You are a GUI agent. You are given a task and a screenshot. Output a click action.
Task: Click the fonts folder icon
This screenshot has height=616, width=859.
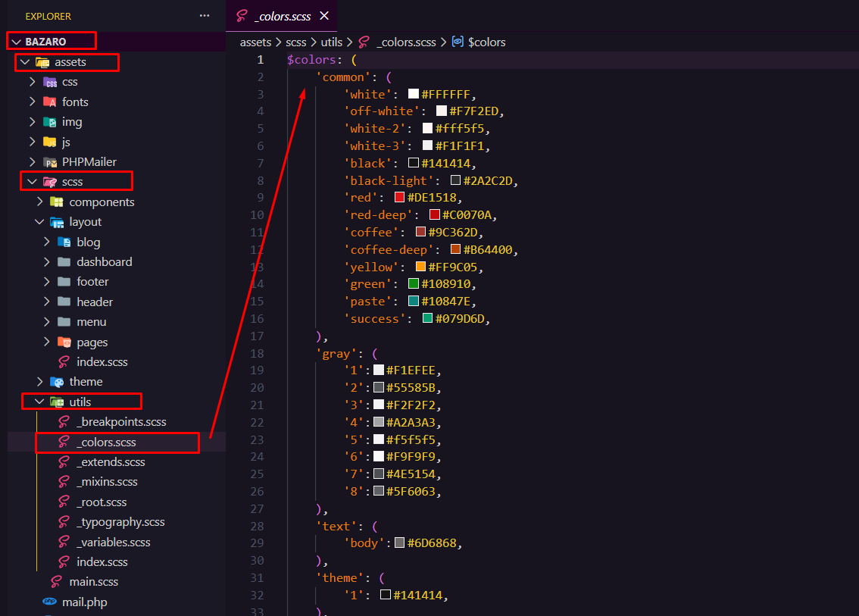click(x=50, y=102)
